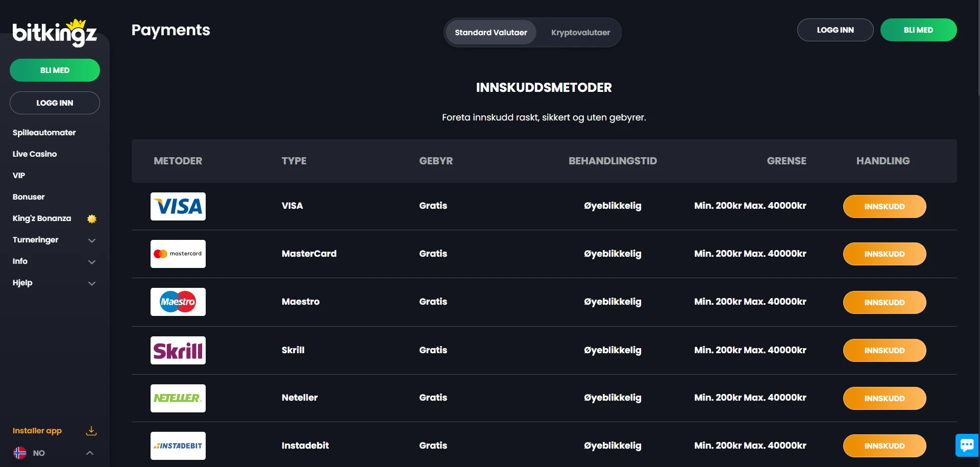
Task: Click the green BLI MED sidebar button
Action: pyautogui.click(x=55, y=70)
